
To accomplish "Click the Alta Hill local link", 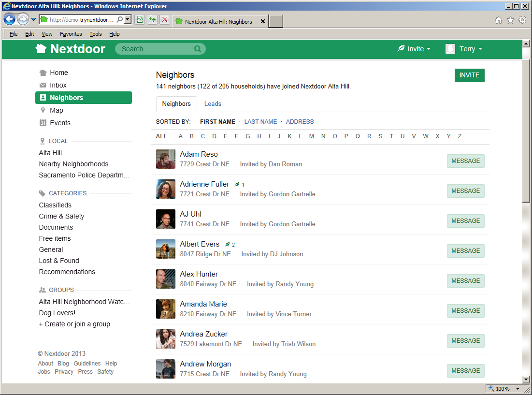I will pos(50,153).
